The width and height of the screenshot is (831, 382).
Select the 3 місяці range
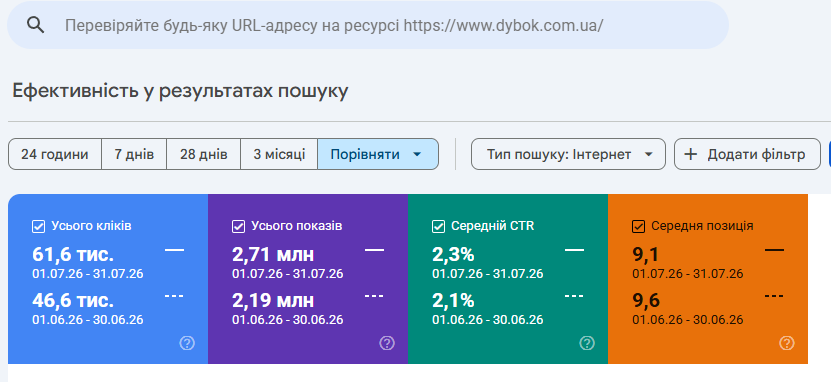tap(279, 154)
